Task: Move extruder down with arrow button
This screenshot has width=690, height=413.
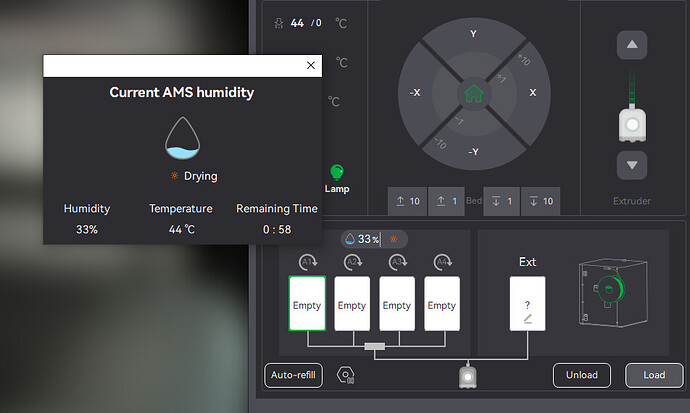Action: click(x=632, y=165)
